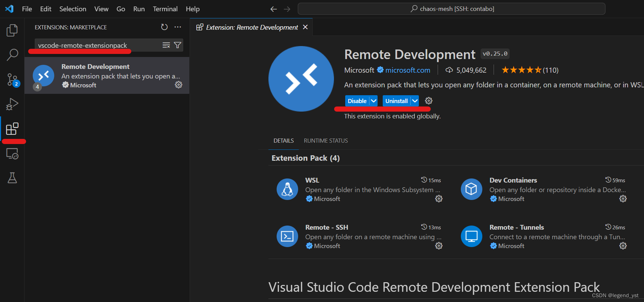This screenshot has height=302, width=644.
Task: Click WSL activation time 15ms
Action: pyautogui.click(x=431, y=180)
